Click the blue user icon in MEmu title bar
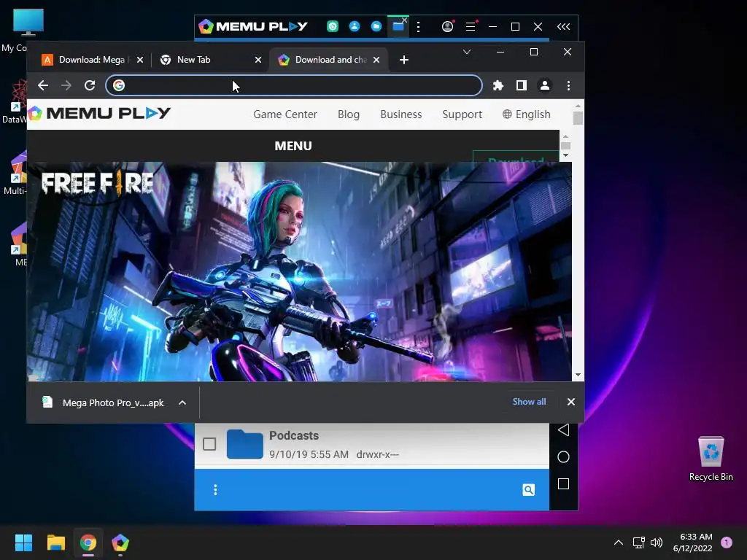747x560 pixels. [x=355, y=27]
